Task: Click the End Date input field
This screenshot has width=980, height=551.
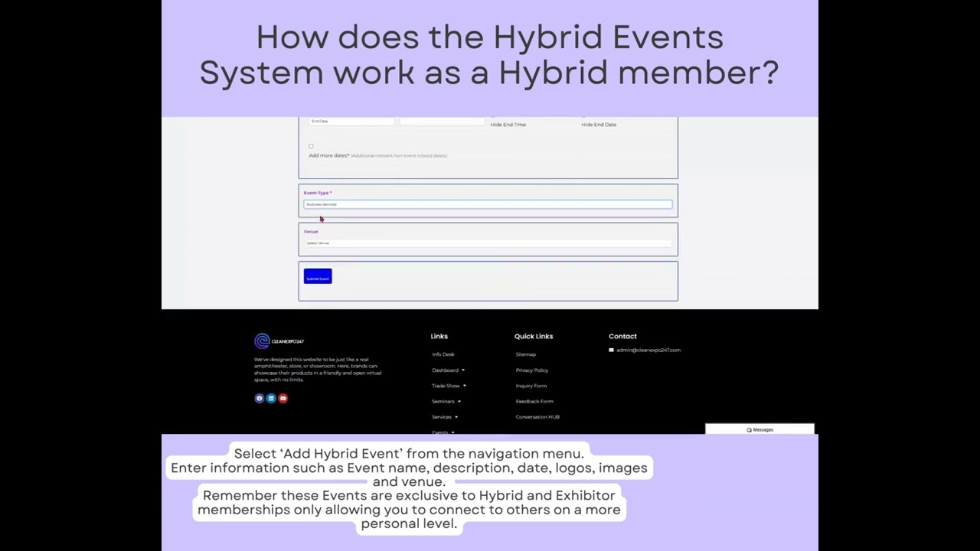Action: pos(351,121)
